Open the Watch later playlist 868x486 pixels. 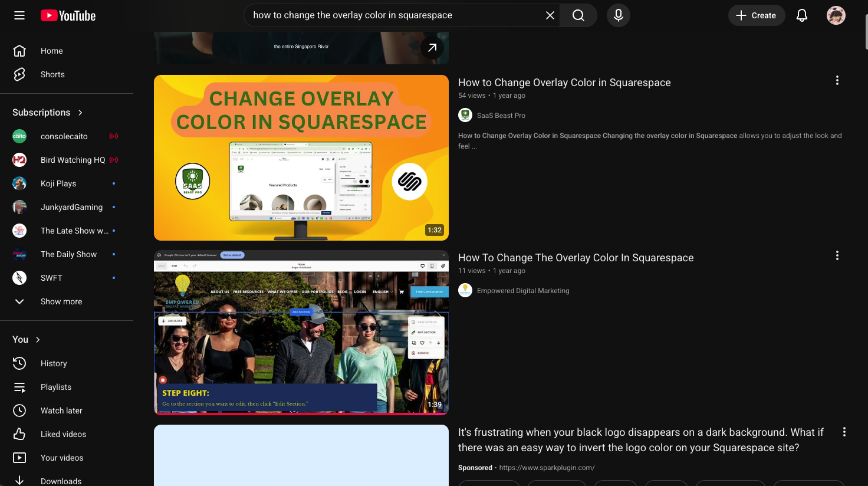coord(61,411)
